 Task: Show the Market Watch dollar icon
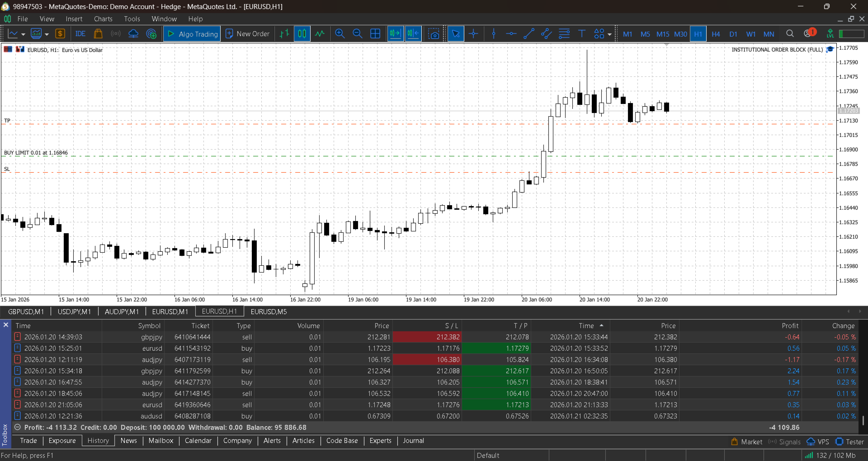tap(60, 34)
